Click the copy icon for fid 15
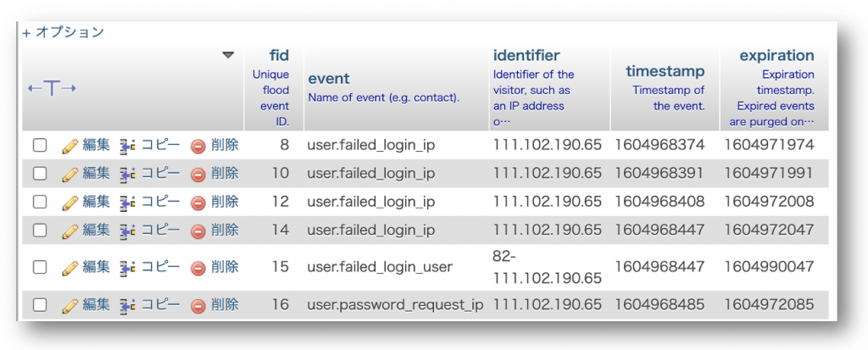This screenshot has width=868, height=350. tap(128, 268)
